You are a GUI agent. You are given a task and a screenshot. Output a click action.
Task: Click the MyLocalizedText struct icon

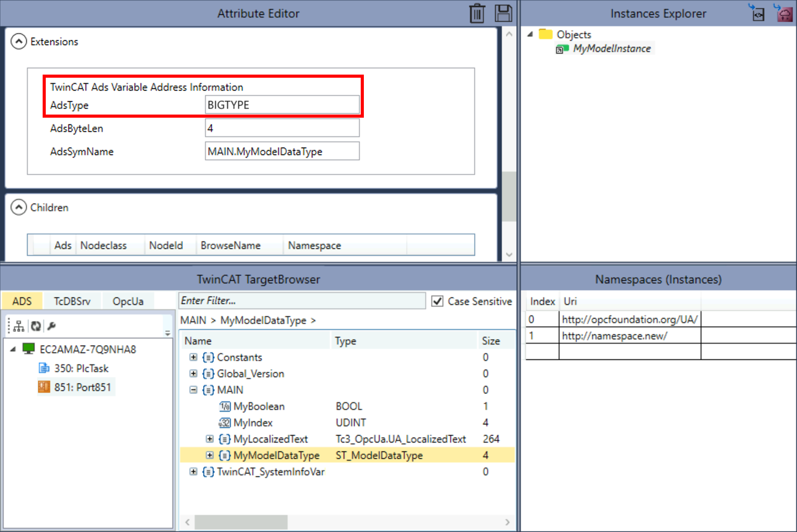(x=224, y=439)
